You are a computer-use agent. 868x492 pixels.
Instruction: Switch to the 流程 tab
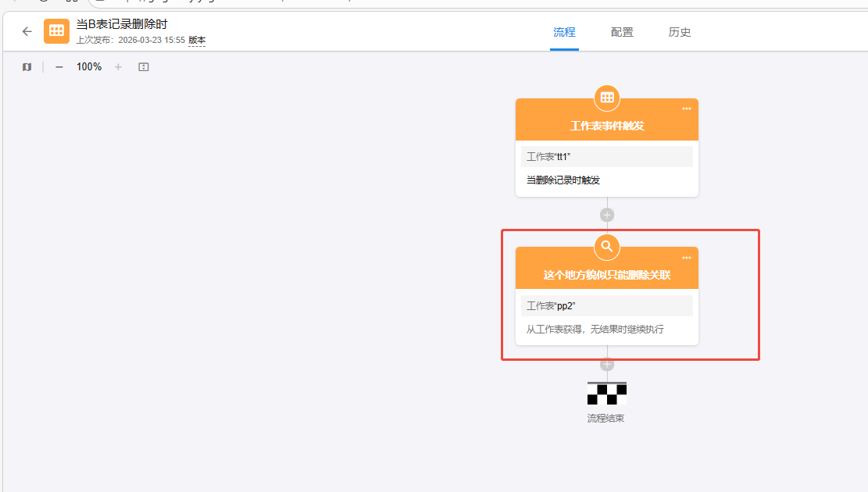point(564,32)
